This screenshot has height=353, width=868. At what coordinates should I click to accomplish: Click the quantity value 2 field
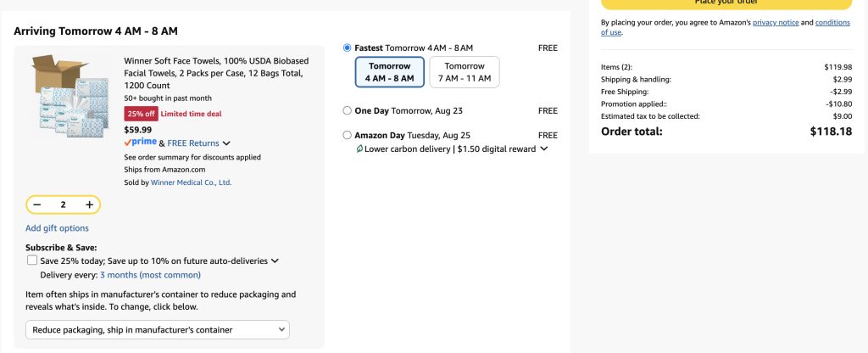point(63,205)
